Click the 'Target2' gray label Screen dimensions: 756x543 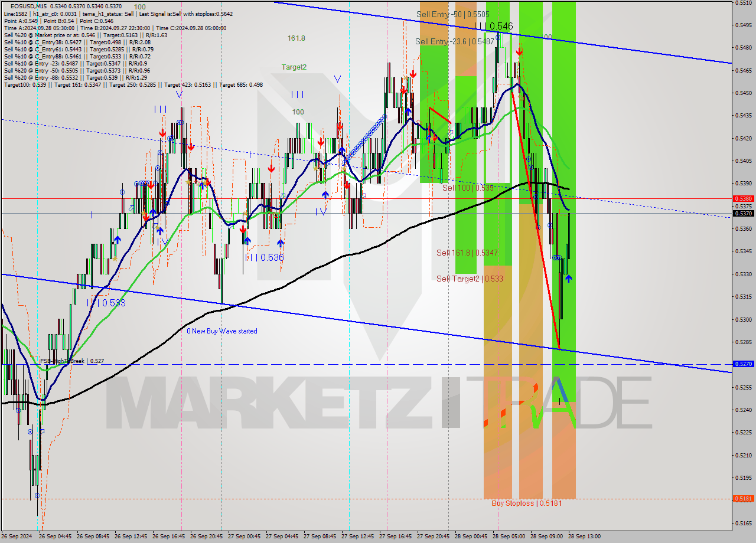click(294, 67)
